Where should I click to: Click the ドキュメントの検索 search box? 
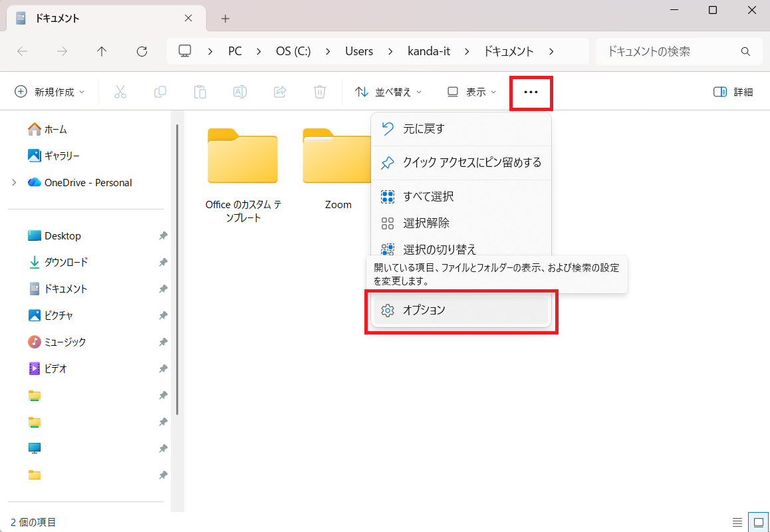pyautogui.click(x=668, y=51)
